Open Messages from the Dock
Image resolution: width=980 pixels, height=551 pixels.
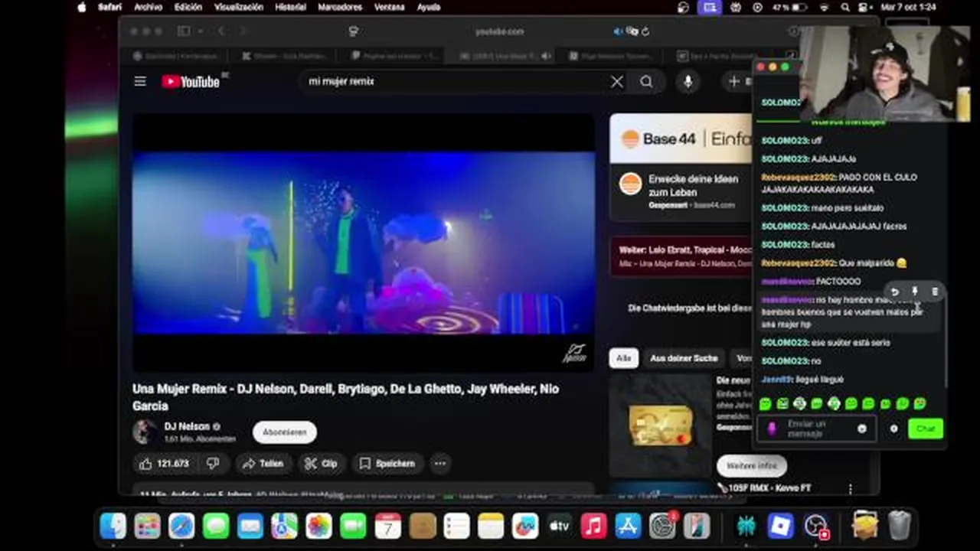[217, 527]
